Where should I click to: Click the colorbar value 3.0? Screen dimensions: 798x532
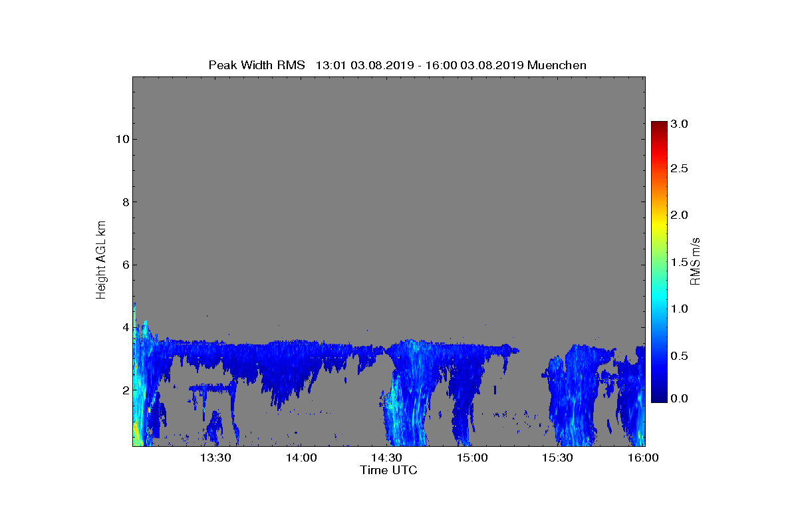point(679,124)
